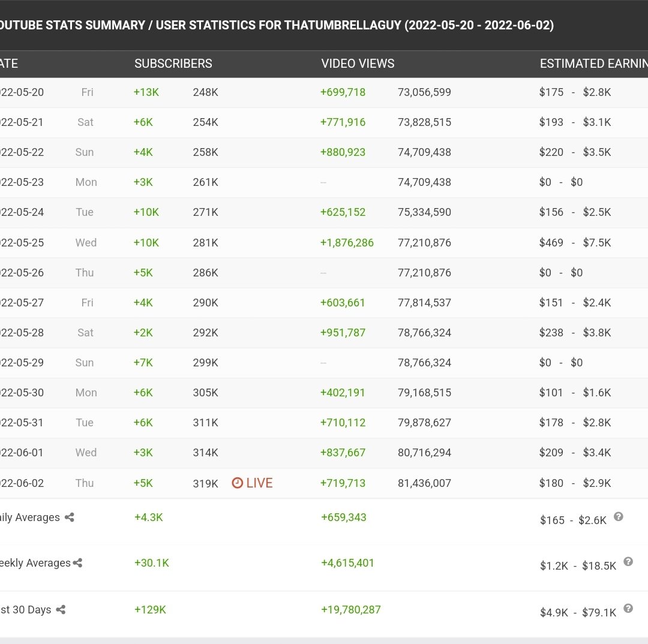This screenshot has height=644, width=648.
Task: Click earnings $101 - $1.6K
Action: [575, 392]
